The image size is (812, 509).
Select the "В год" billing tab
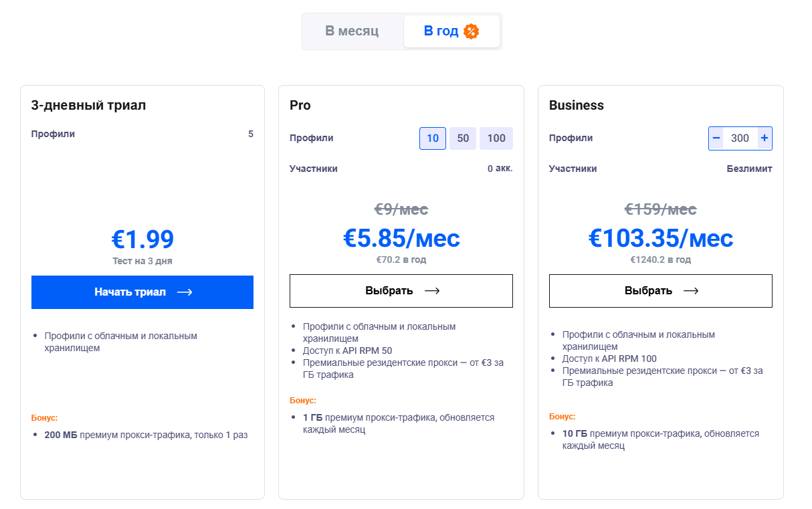[441, 31]
